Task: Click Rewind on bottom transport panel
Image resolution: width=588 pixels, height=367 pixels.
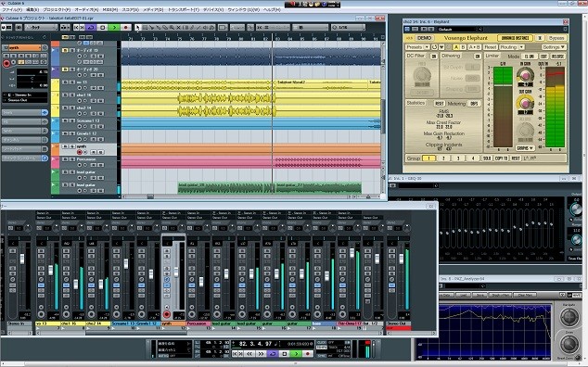Action: click(249, 354)
